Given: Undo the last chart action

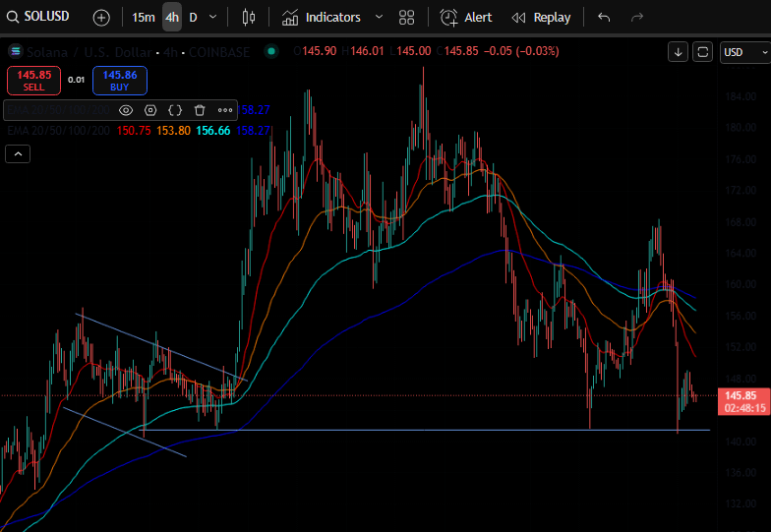Looking at the screenshot, I should [604, 18].
